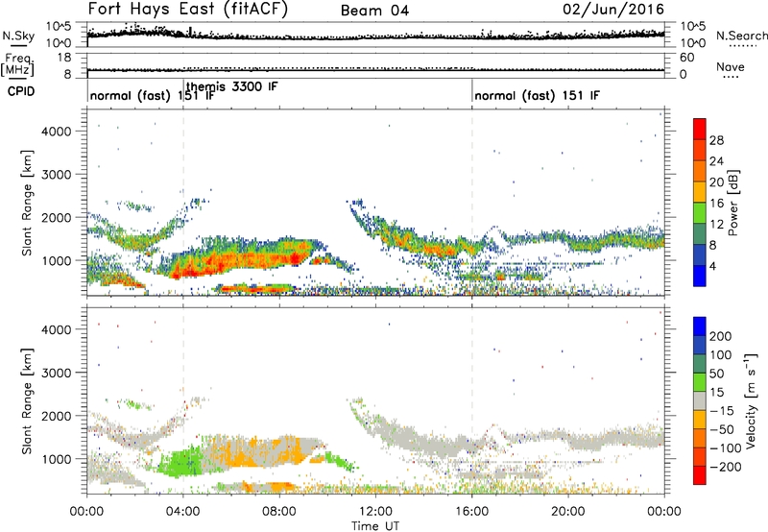Pick the grey segment of Velocity colorbar

click(700, 400)
